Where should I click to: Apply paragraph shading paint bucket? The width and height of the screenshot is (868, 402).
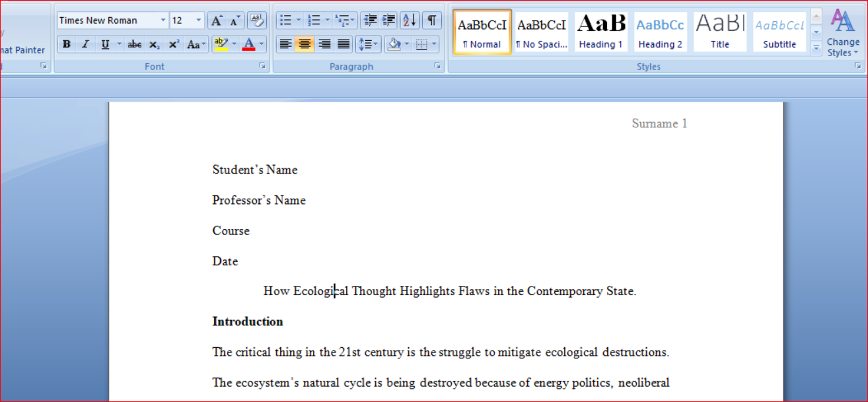coord(394,44)
